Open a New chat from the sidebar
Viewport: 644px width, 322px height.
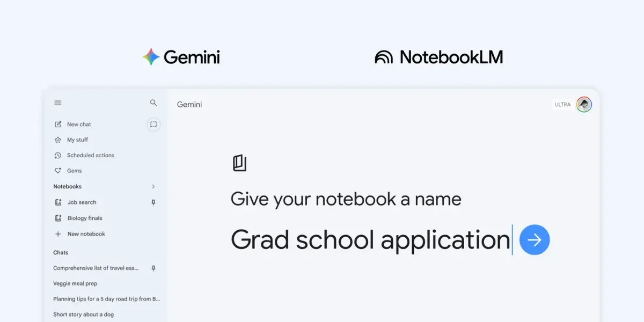pos(79,124)
